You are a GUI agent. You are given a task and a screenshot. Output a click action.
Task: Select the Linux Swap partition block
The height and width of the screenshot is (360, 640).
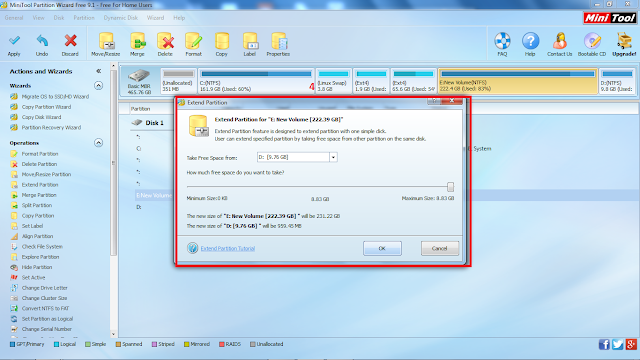333,81
